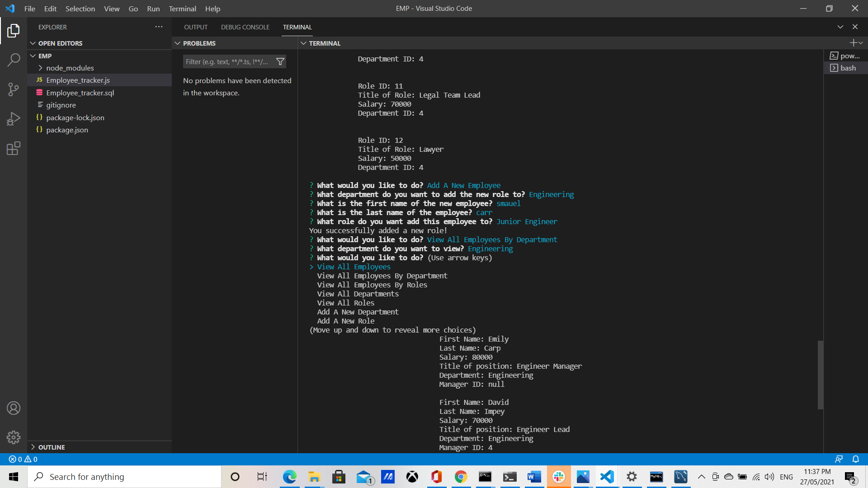View errors and warnings in the status bar

[x=22, y=459]
